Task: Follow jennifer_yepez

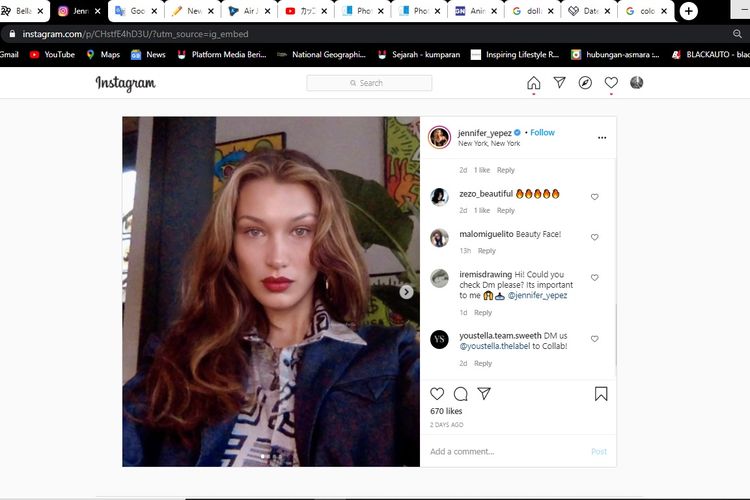Action: coord(542,132)
